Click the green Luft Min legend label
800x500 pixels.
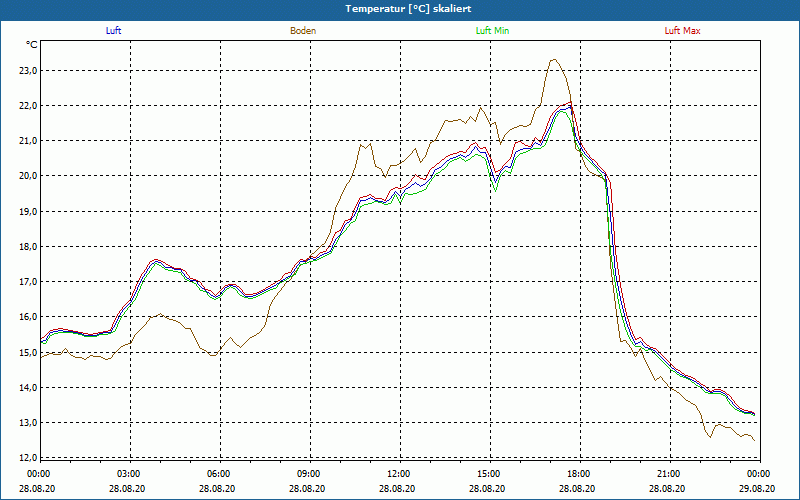point(492,31)
